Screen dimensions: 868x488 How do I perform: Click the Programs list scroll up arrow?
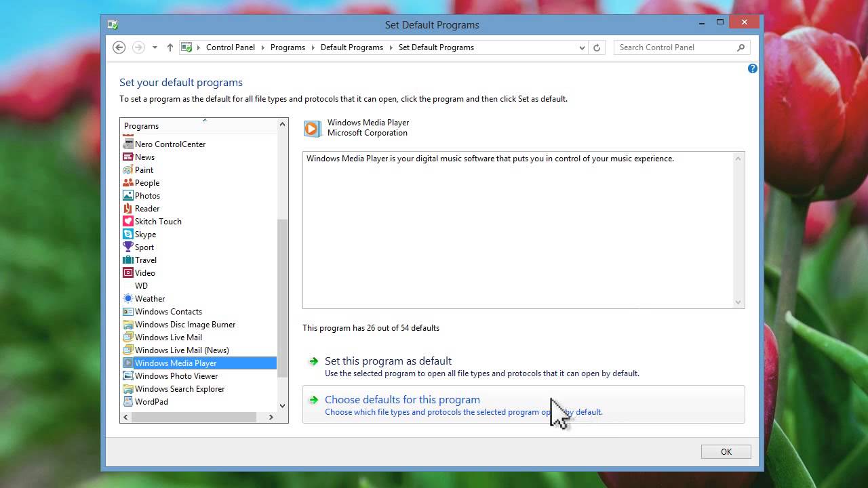(283, 125)
